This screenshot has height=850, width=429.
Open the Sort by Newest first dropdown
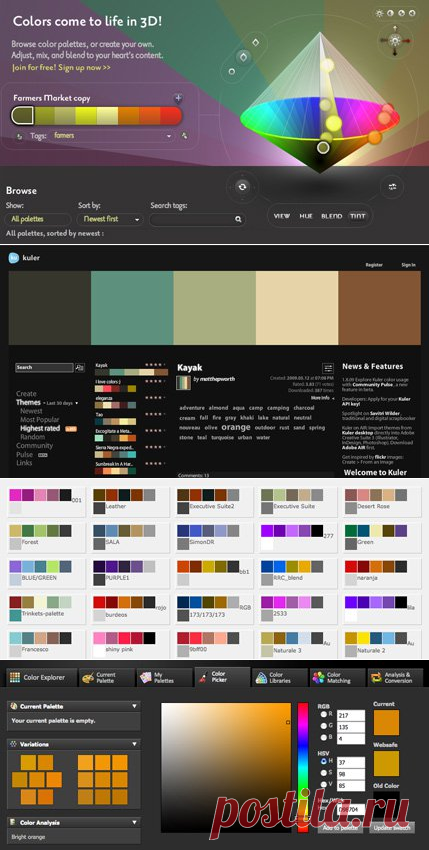tap(110, 220)
